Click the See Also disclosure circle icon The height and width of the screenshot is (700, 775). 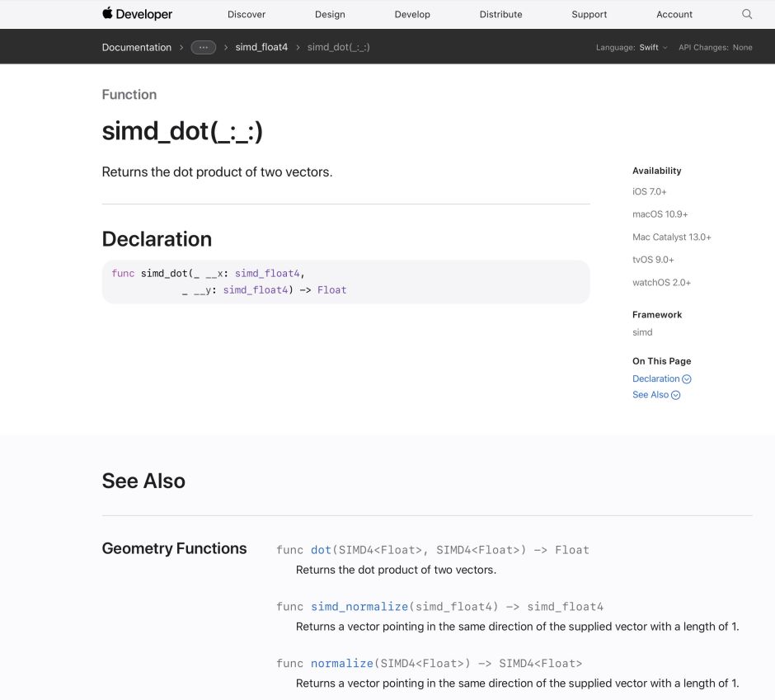(677, 395)
